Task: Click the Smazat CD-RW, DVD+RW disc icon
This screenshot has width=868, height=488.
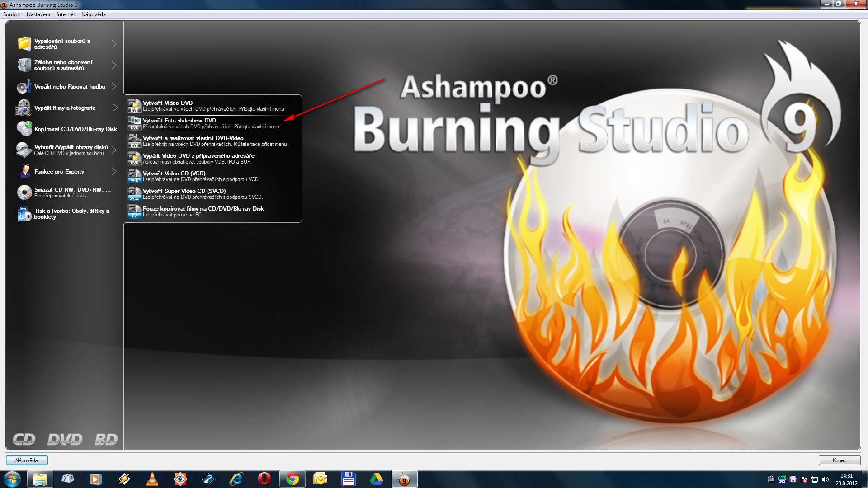Action: [x=24, y=192]
